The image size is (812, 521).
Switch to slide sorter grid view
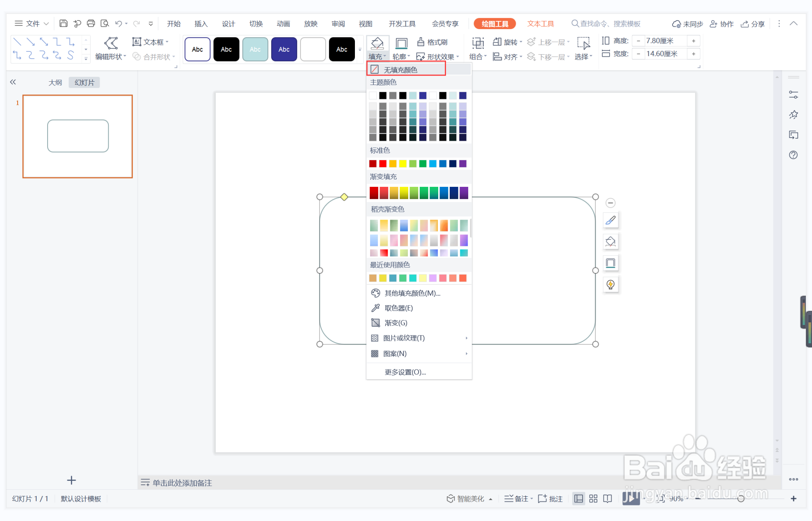point(593,498)
